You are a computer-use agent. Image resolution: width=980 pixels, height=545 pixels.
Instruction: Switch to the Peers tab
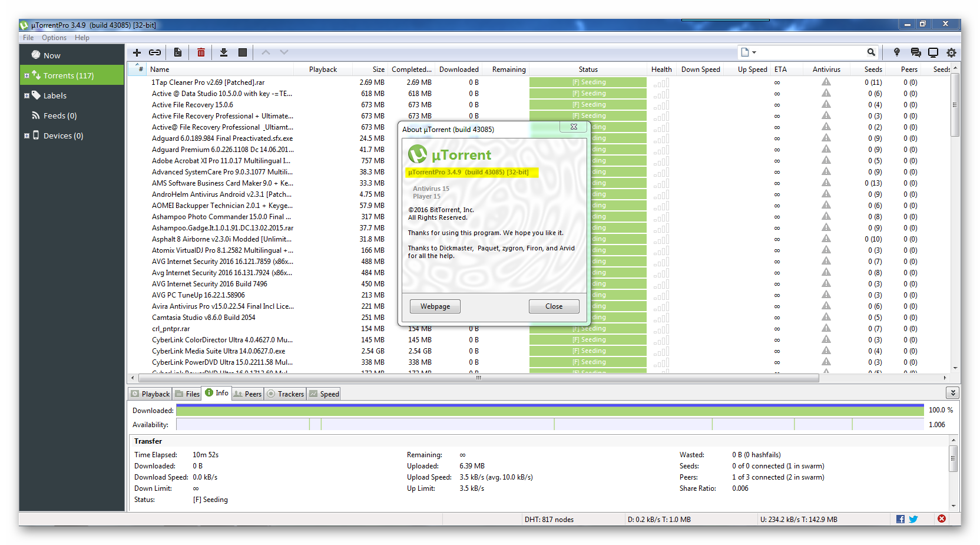(247, 394)
